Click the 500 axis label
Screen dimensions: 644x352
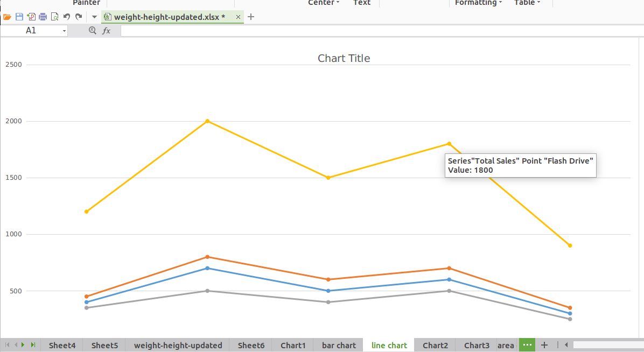tap(16, 291)
